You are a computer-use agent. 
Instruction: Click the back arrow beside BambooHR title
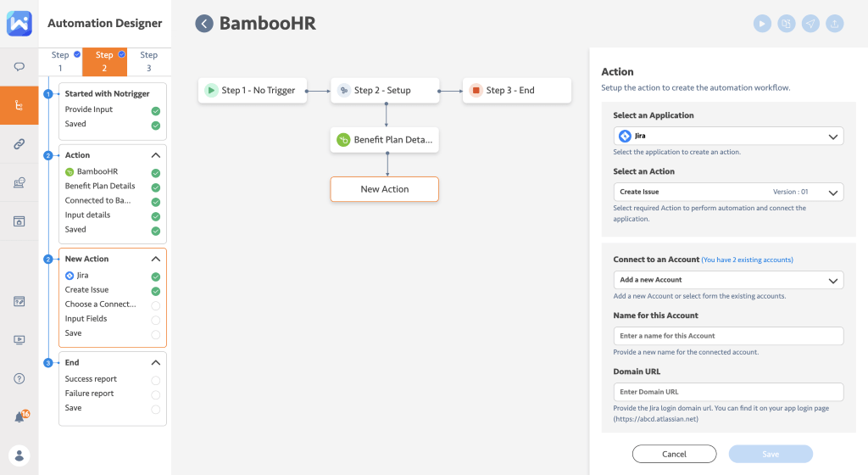coord(204,24)
